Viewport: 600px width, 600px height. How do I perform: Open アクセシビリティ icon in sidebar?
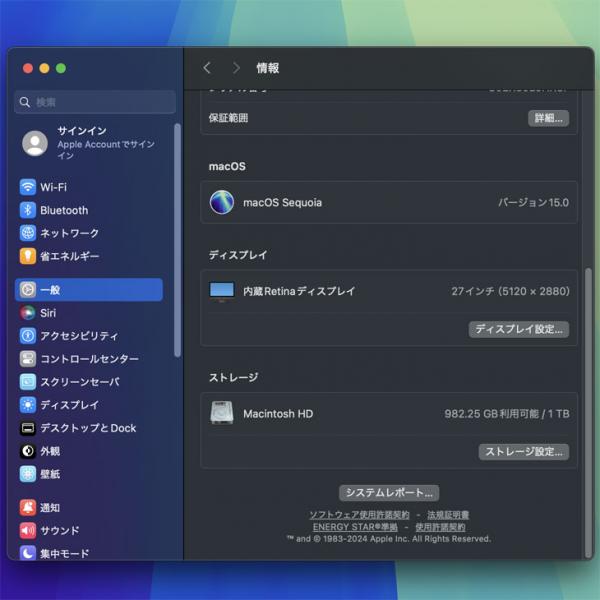point(28,336)
